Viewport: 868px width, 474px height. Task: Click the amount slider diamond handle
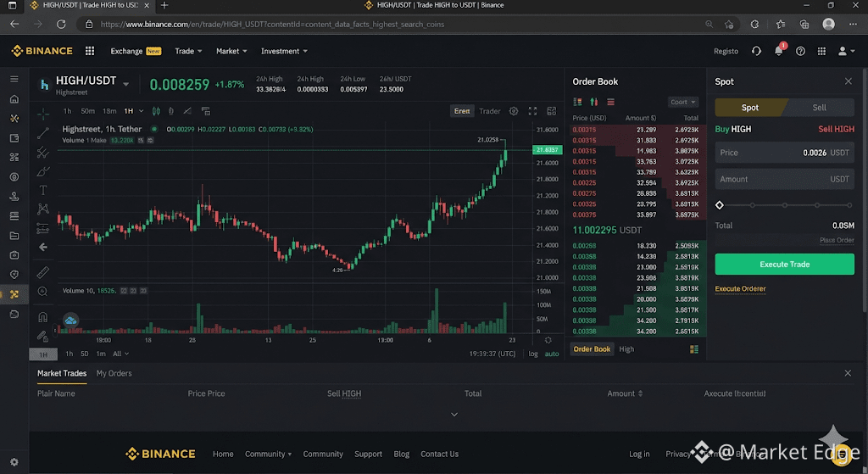719,205
